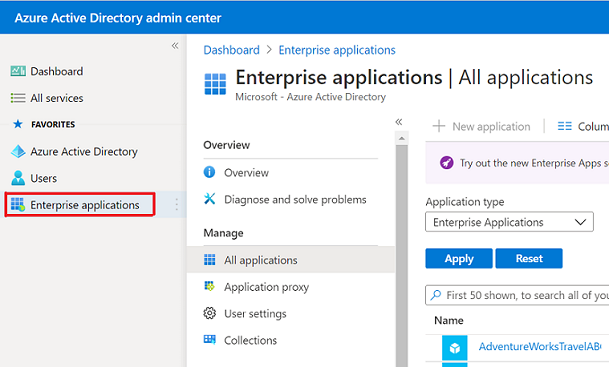Click the purple rocket icon in banner
Screen dimensions: 609x367
tap(447, 162)
